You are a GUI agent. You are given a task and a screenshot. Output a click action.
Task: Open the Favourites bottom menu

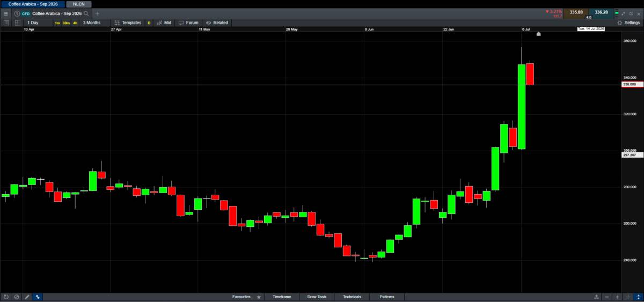241,297
